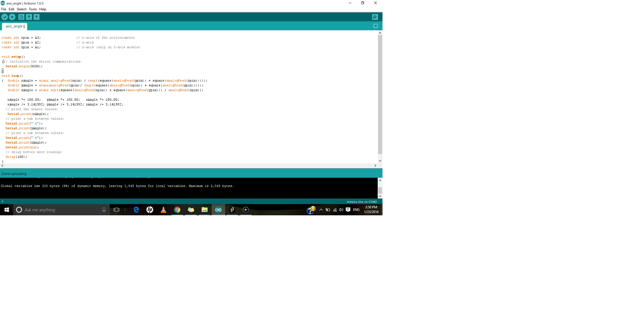Image resolution: width=644 pixels, height=314 pixels.
Task: Click the Arduino icon in taskbar
Action: pos(218,210)
